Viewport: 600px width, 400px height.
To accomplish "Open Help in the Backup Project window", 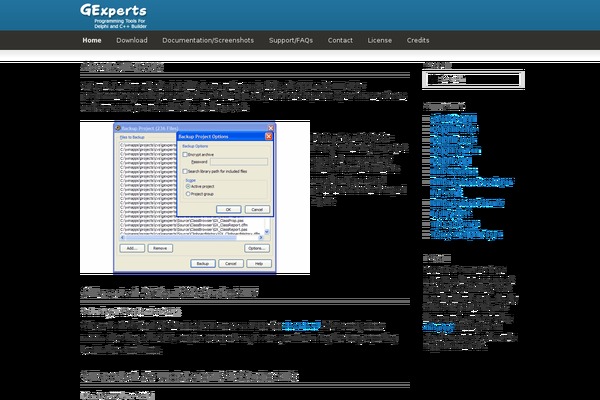I will click(x=259, y=264).
